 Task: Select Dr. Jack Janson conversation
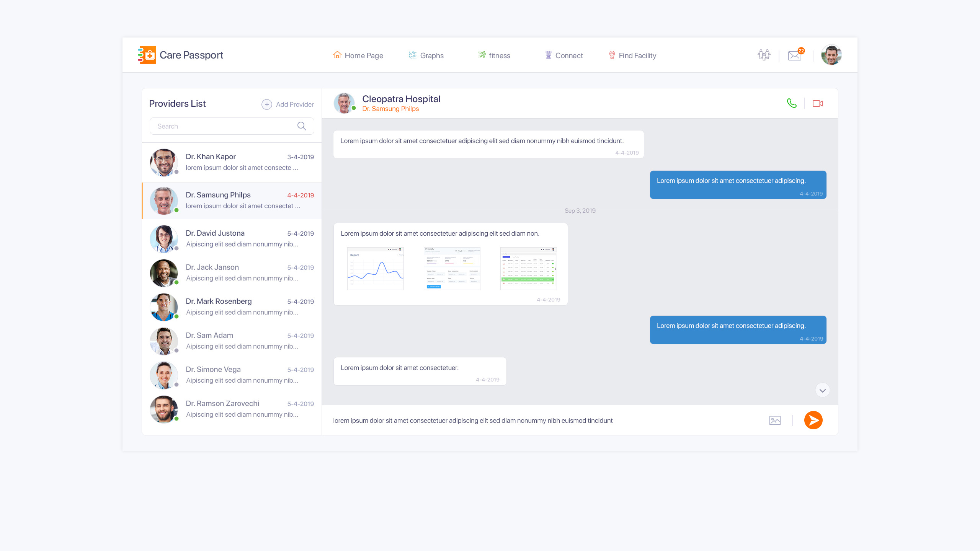pyautogui.click(x=232, y=273)
